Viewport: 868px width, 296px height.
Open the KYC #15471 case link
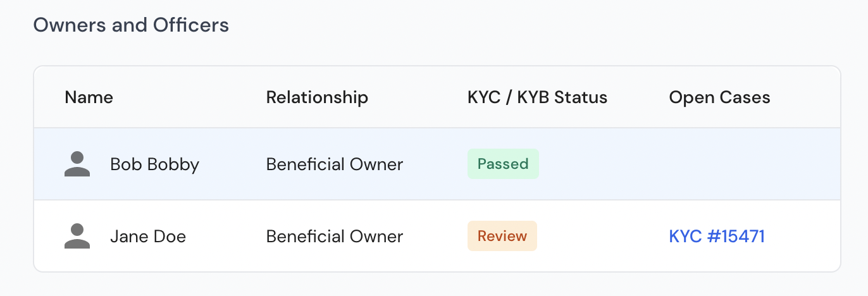[717, 237]
